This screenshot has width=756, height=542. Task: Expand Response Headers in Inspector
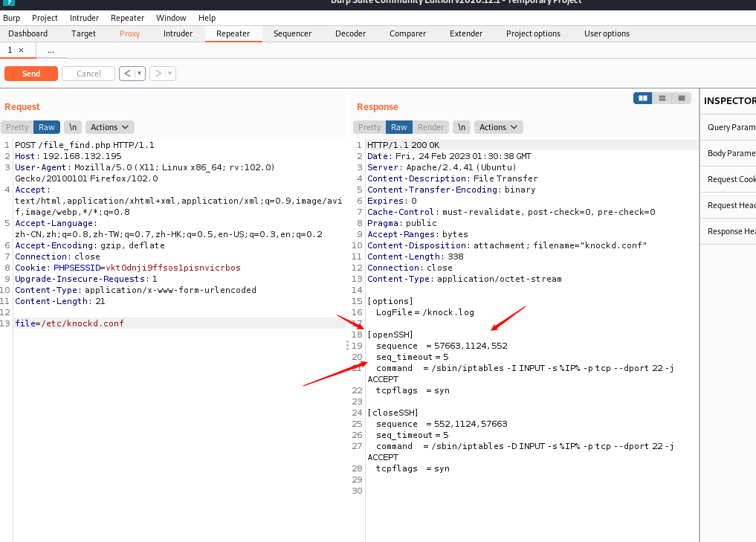(x=728, y=231)
